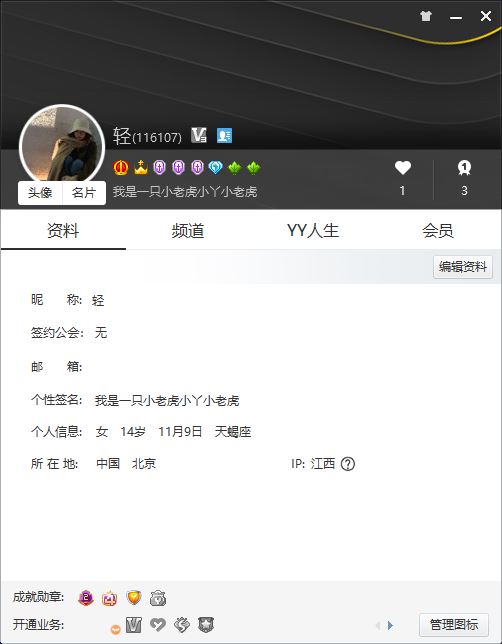Image resolution: width=502 pixels, height=644 pixels.
Task: Click the grey broken heart service icon
Action: pyautogui.click(x=158, y=625)
